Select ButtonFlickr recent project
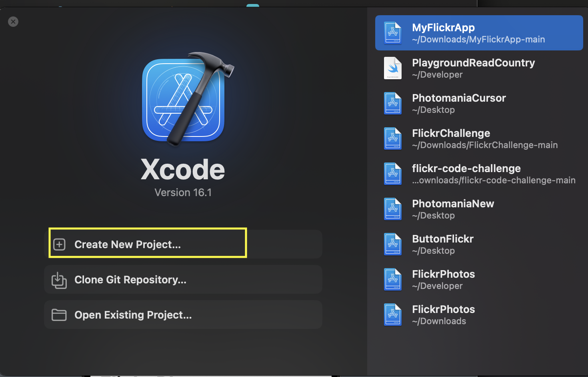This screenshot has width=588, height=377. 479,244
